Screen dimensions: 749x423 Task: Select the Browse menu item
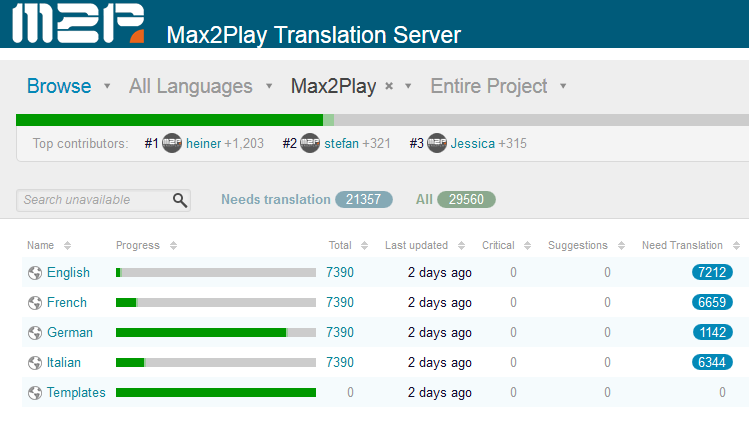tap(59, 86)
